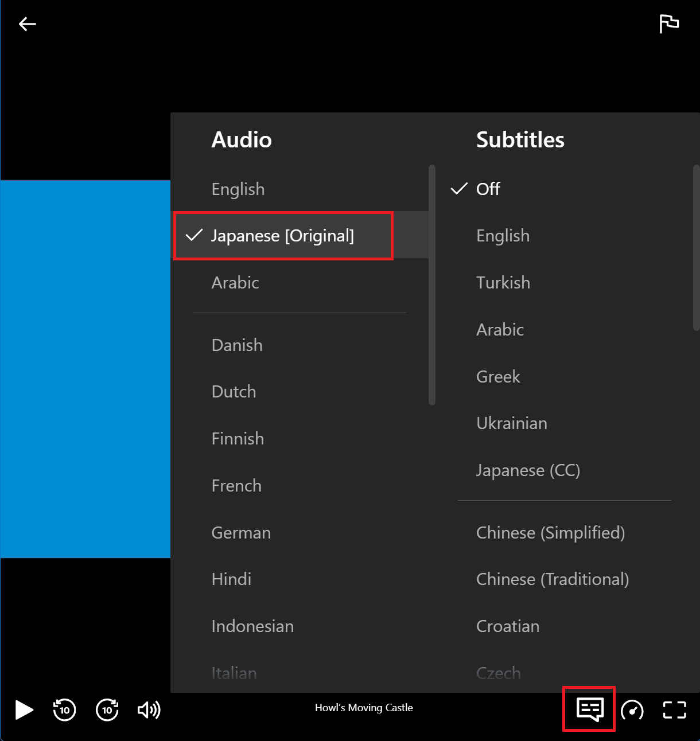700x741 pixels.
Task: Enter fullscreen mode
Action: (675, 710)
